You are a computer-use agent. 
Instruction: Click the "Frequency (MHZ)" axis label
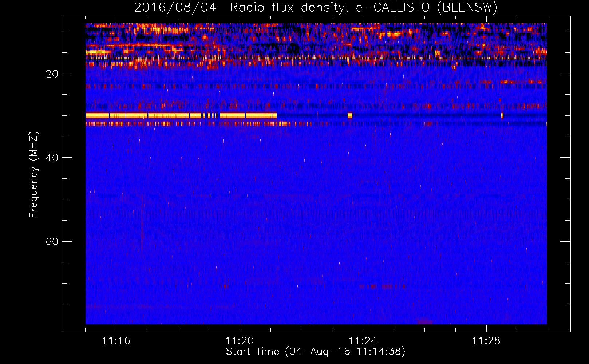pyautogui.click(x=33, y=175)
